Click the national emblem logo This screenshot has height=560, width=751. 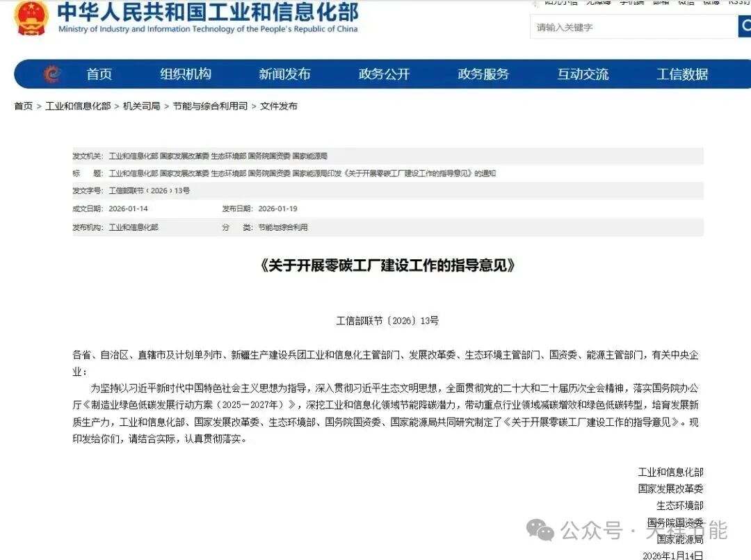coord(31,18)
